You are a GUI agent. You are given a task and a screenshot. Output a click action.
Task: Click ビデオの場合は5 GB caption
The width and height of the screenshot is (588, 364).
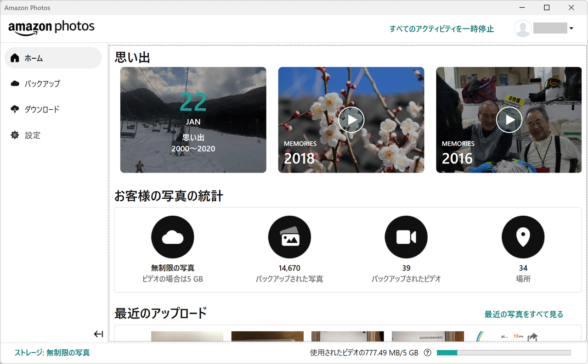[173, 279]
